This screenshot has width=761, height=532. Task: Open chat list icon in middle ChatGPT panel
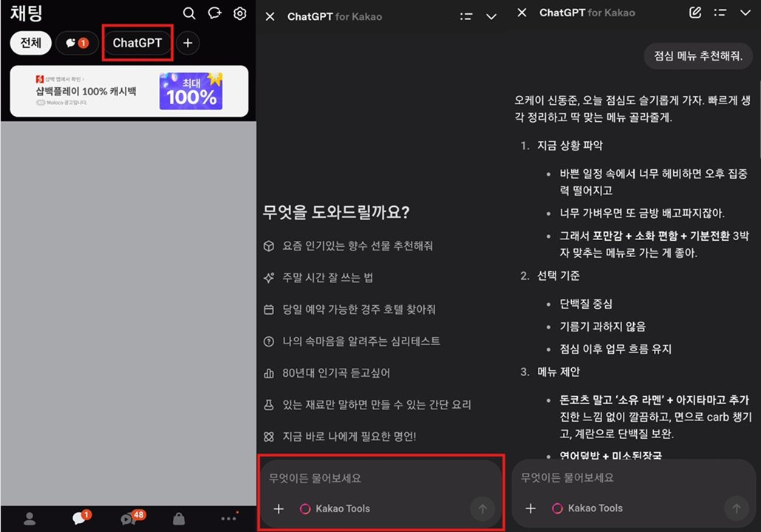[x=466, y=16]
